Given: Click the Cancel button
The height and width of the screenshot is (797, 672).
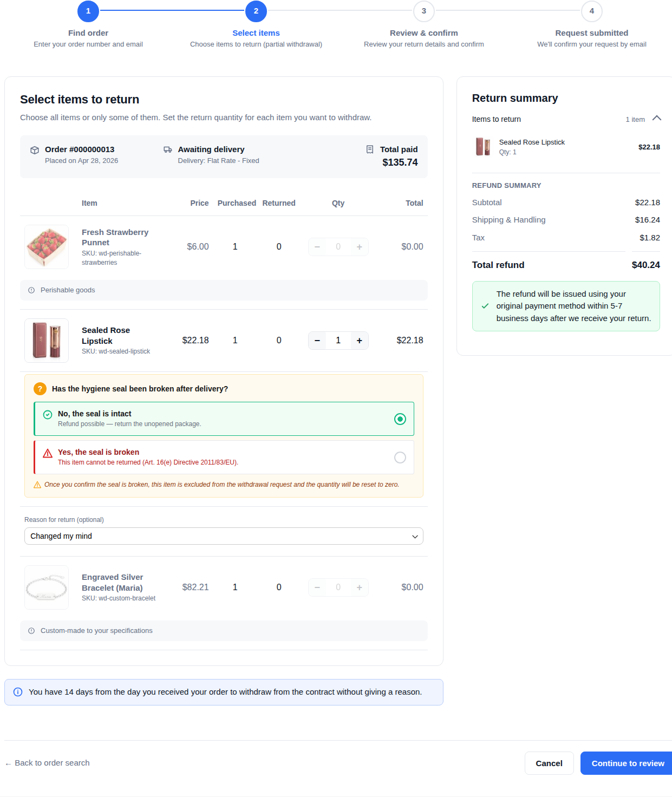Looking at the screenshot, I should coord(549,763).
